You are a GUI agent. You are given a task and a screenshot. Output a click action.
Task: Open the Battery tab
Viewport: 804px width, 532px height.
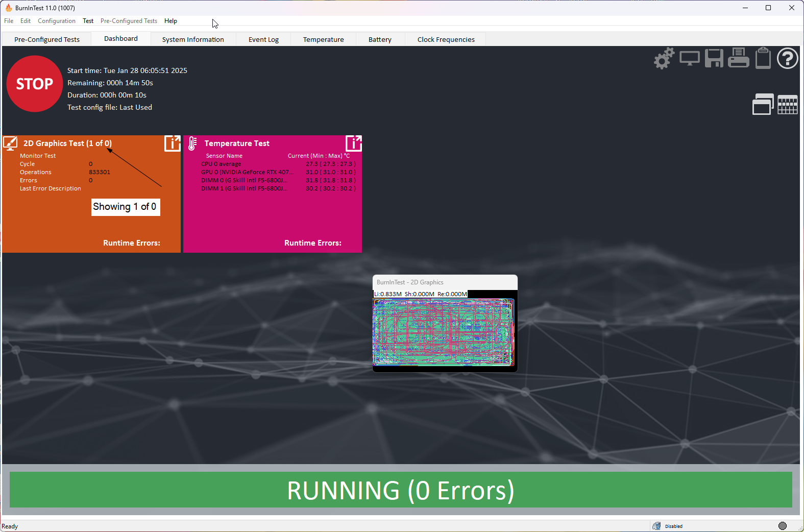(x=380, y=39)
